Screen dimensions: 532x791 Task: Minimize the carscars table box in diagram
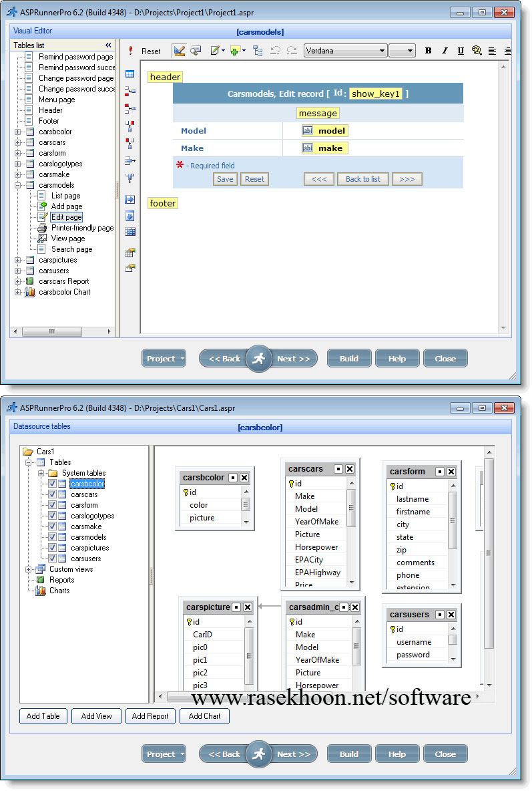(338, 469)
